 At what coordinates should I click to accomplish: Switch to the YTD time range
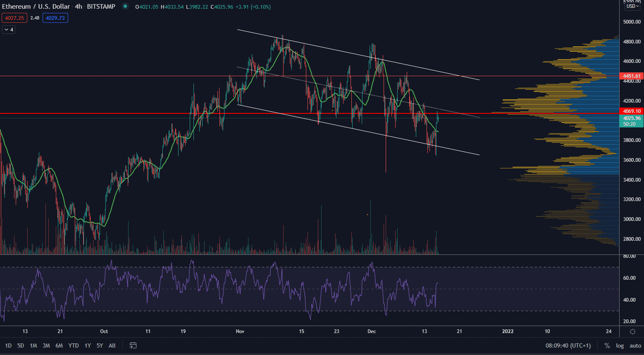pyautogui.click(x=74, y=345)
